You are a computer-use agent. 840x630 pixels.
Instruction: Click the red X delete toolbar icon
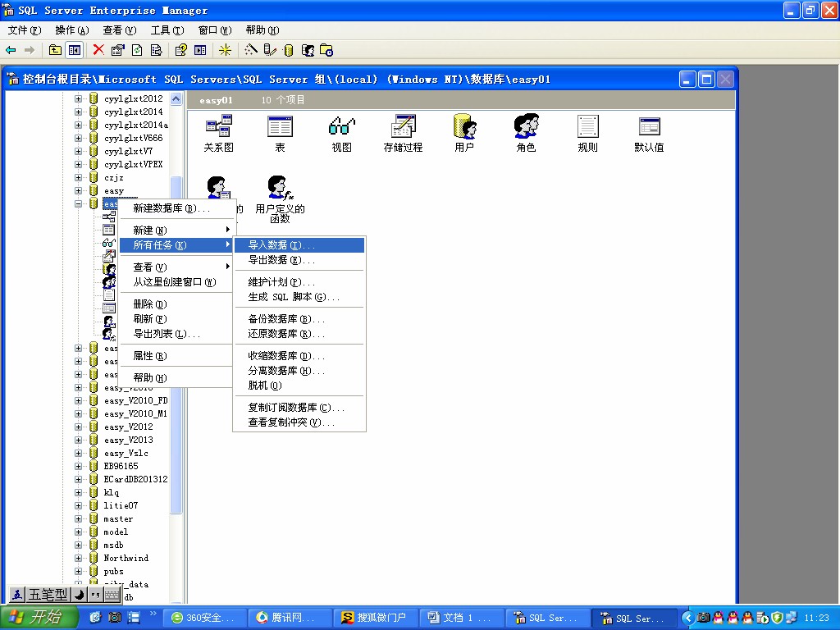[x=98, y=50]
